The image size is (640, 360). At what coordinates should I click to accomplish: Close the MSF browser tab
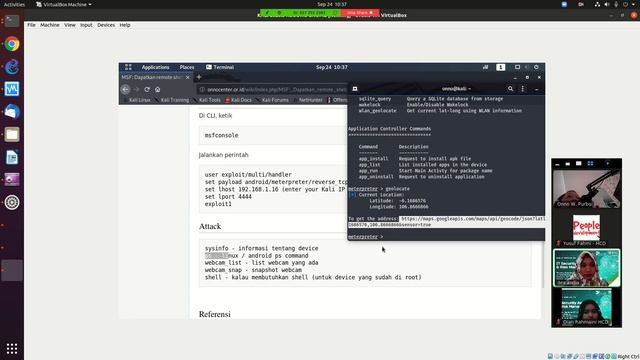188,77
